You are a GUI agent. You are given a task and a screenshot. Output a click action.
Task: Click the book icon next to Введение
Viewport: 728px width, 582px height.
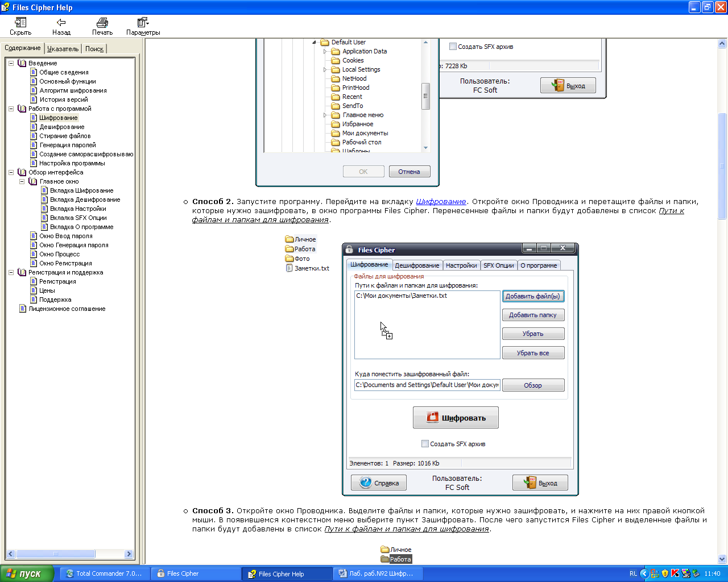(22, 63)
